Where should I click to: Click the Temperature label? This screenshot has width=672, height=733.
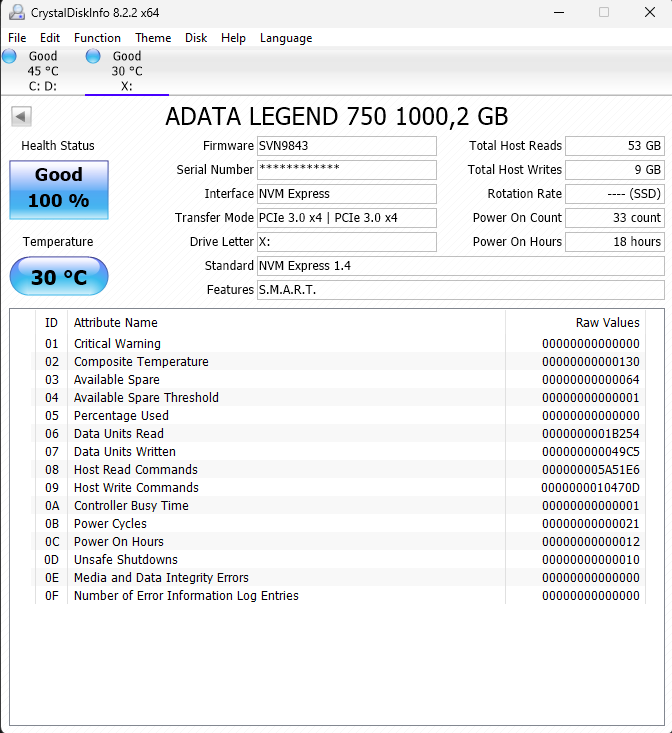coord(58,242)
